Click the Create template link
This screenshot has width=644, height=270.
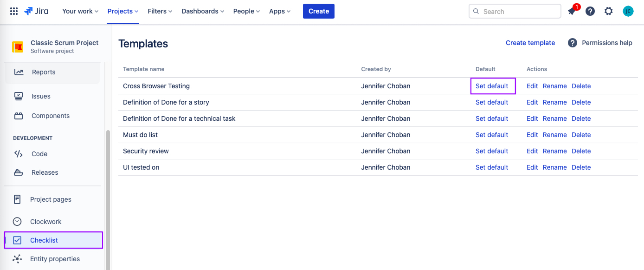tap(530, 43)
